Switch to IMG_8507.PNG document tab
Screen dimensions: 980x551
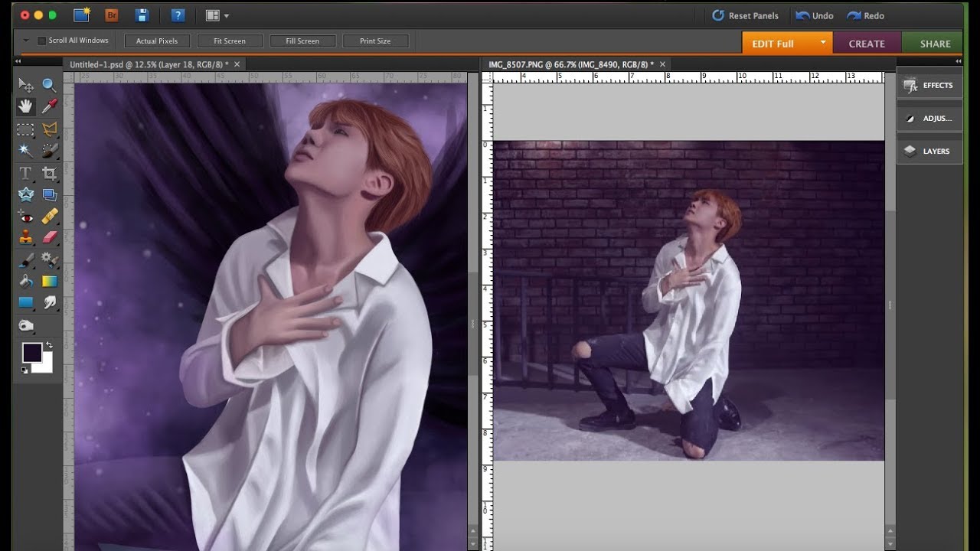pyautogui.click(x=571, y=64)
